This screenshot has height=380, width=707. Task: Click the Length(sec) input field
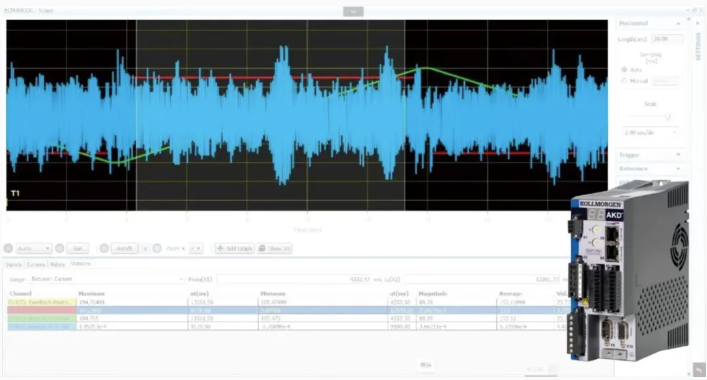(667, 39)
